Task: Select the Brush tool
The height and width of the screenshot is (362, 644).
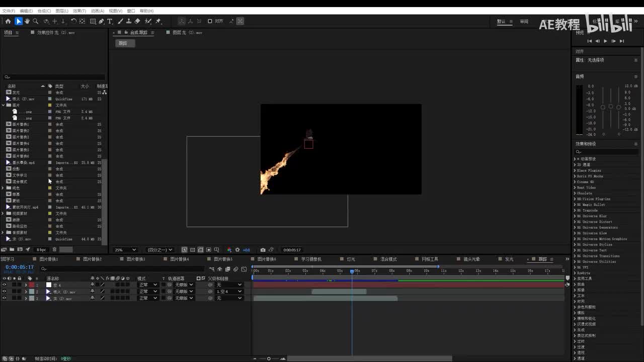Action: point(120,21)
